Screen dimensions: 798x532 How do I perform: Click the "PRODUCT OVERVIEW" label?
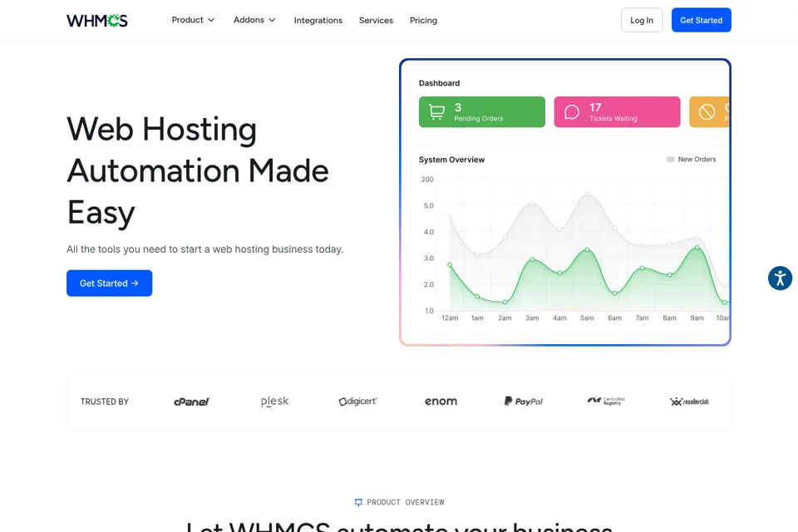point(406,502)
